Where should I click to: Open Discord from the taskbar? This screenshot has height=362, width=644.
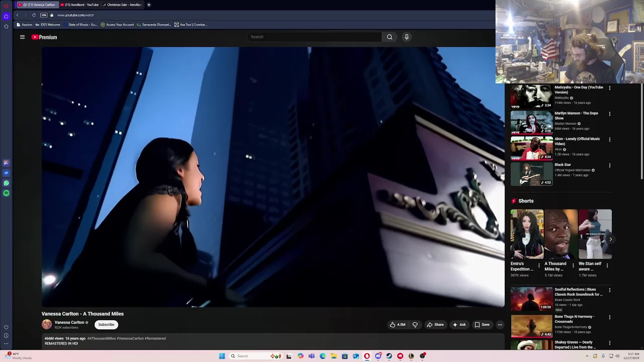click(x=378, y=356)
